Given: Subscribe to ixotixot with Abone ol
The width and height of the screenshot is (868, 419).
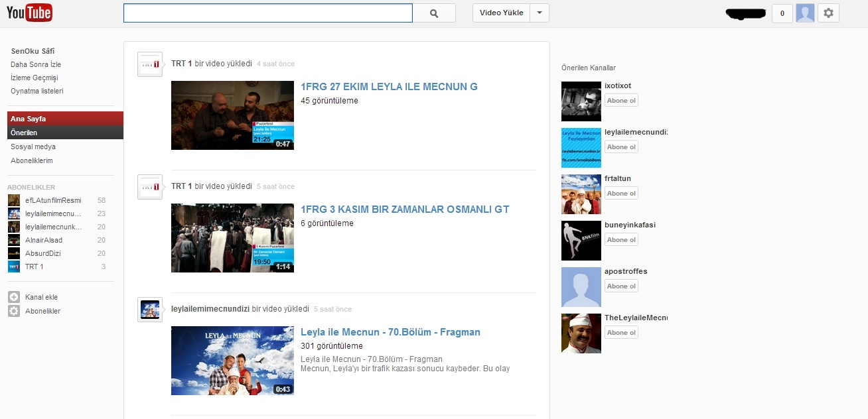Looking at the screenshot, I should (621, 101).
